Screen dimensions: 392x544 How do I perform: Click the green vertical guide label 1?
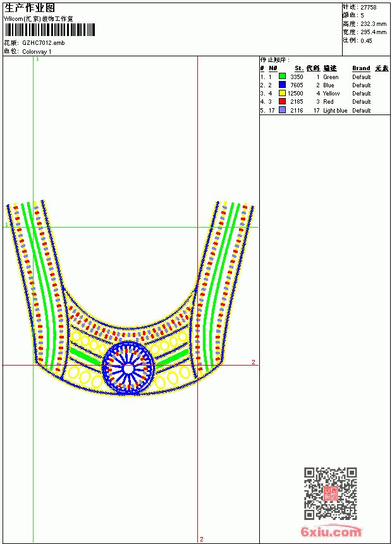[37, 59]
